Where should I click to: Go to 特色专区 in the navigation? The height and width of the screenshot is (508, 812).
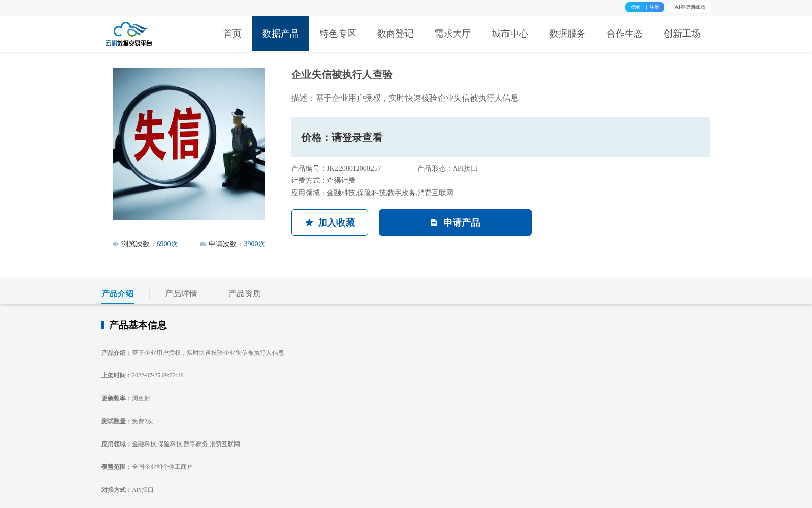(337, 34)
